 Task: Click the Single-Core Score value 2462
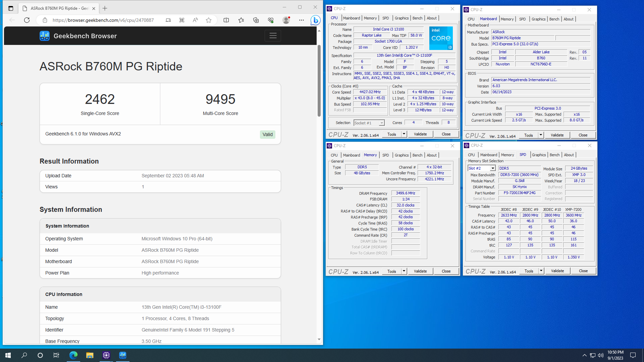pyautogui.click(x=100, y=99)
